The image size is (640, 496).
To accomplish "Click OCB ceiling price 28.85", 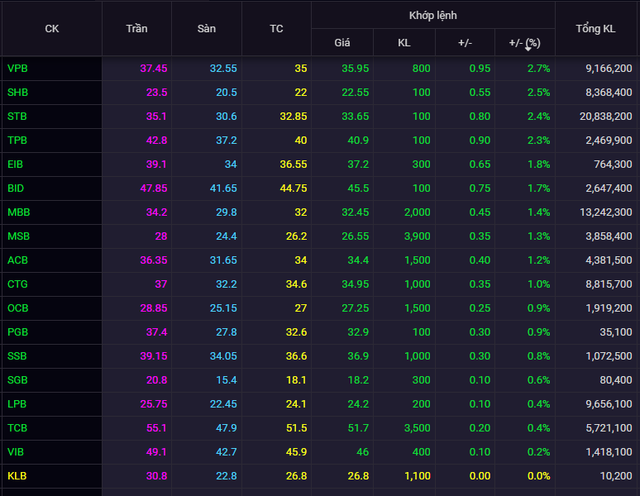I will [x=153, y=308].
